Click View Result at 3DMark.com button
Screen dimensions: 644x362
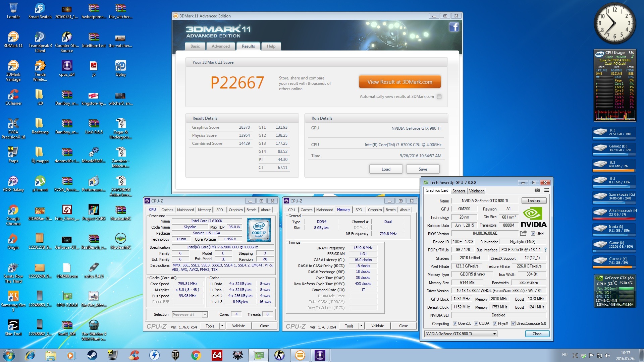(400, 82)
